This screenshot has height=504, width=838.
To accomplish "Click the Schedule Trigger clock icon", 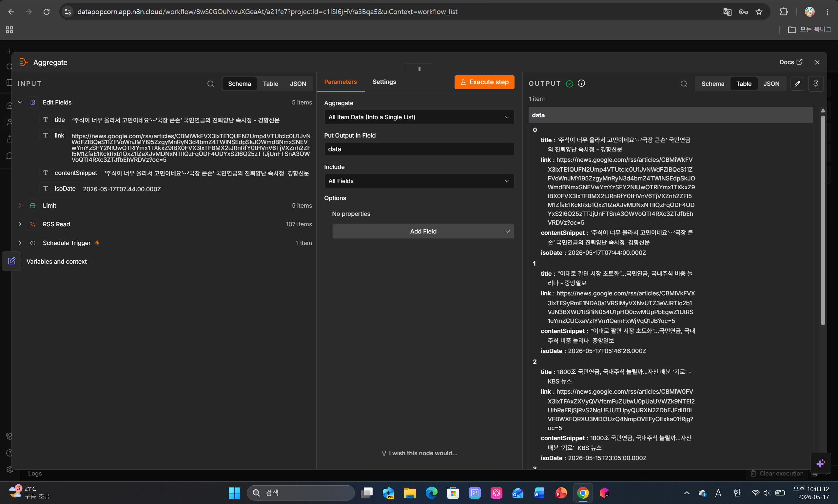I will tap(33, 243).
